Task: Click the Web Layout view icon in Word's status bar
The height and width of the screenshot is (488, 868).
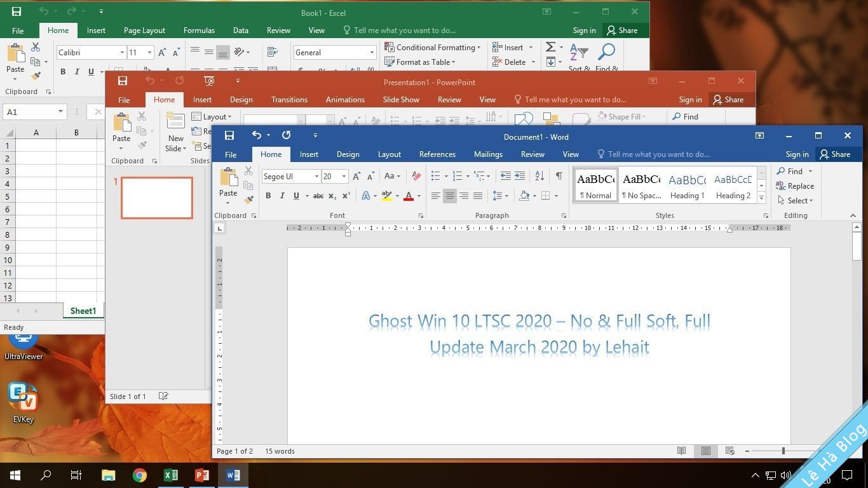Action: [729, 451]
